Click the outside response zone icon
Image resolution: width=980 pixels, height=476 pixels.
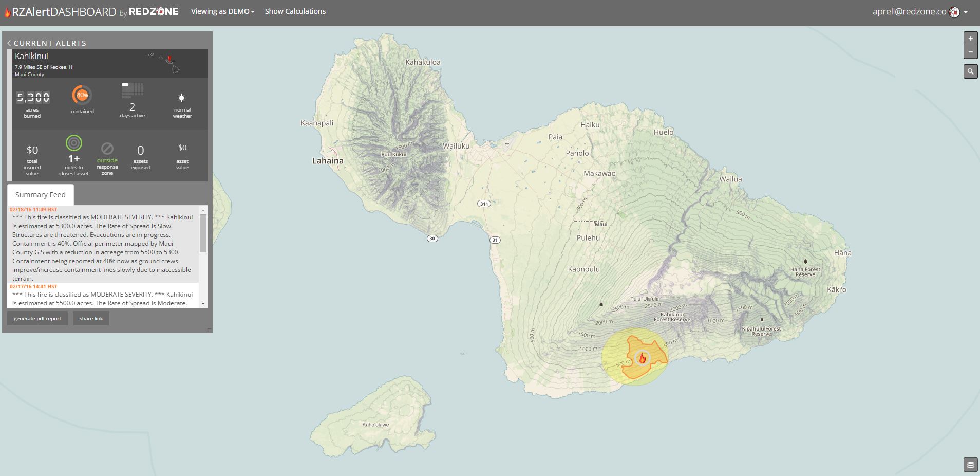coord(107,149)
